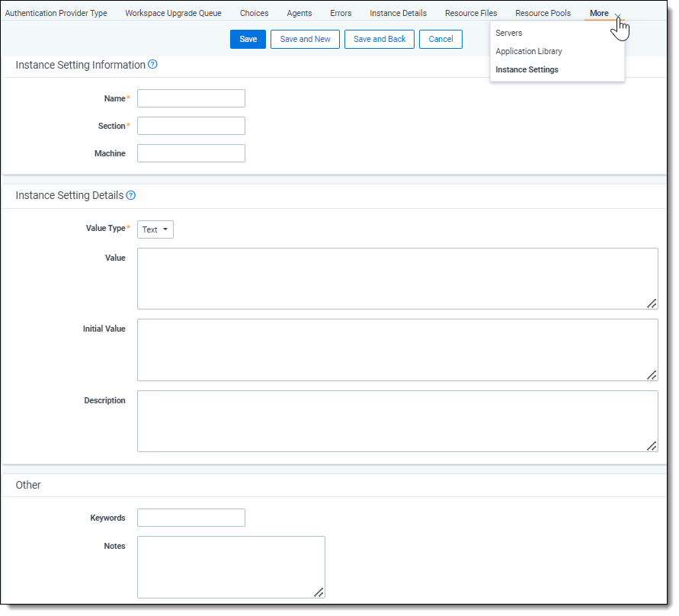
Task: Go to Workspace Upgrade Queue tab
Action: pyautogui.click(x=173, y=14)
